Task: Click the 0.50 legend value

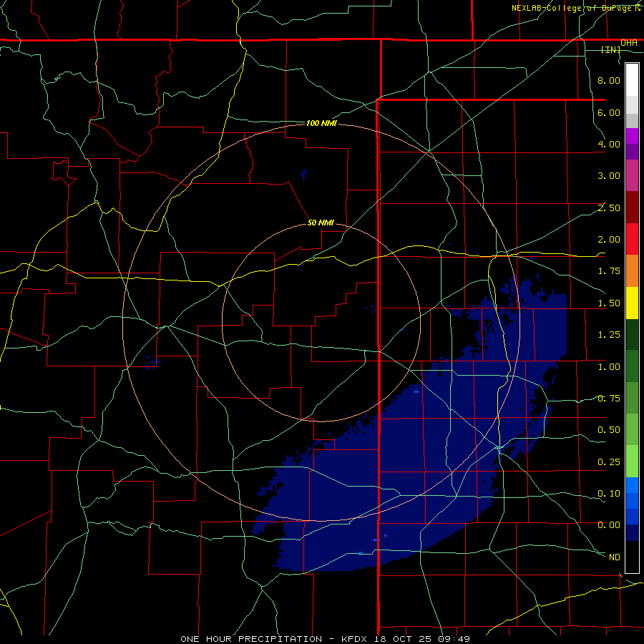Action: pyautogui.click(x=609, y=430)
